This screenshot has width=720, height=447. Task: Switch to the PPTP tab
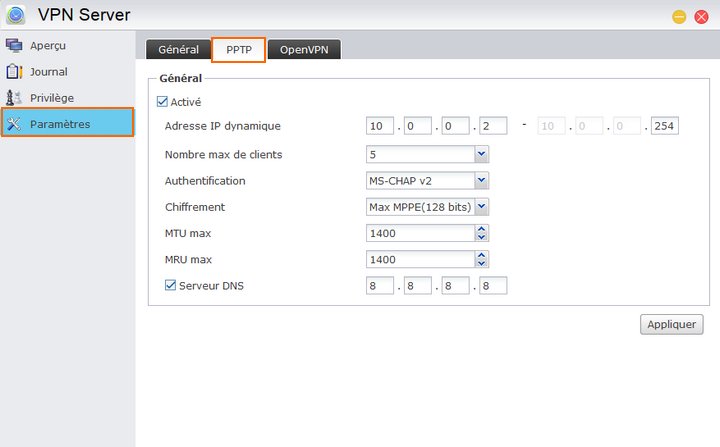(x=239, y=50)
